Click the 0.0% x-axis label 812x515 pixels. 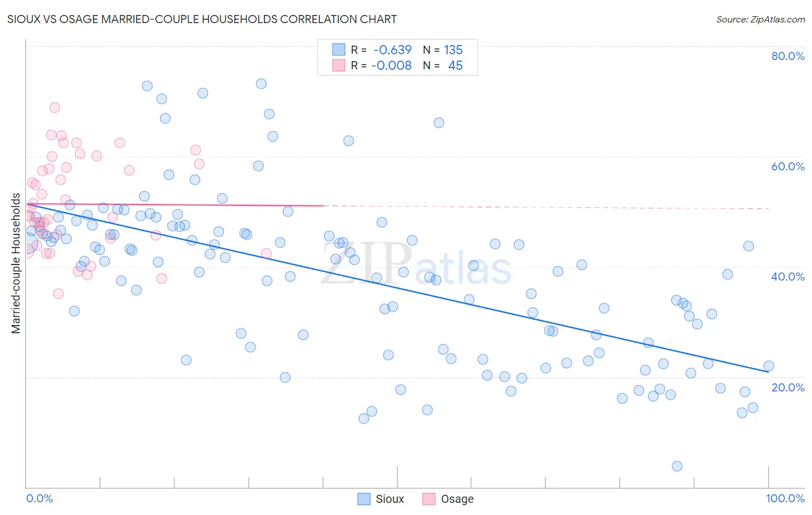tap(39, 498)
